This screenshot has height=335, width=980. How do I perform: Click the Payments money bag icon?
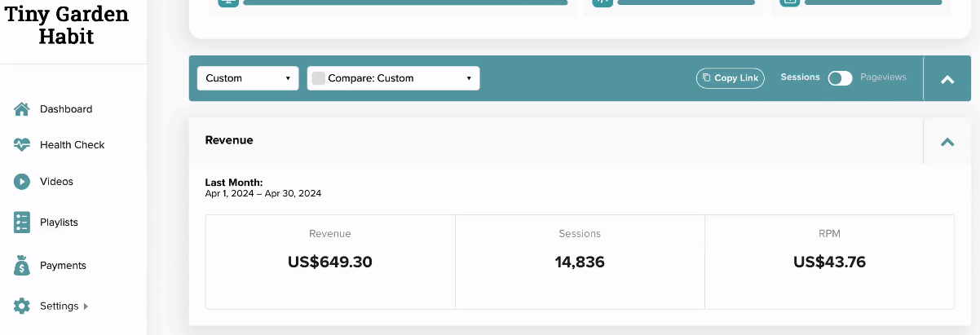coord(22,265)
